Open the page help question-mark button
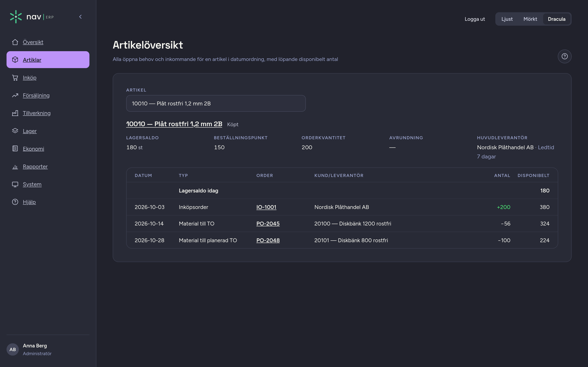Image resolution: width=588 pixels, height=367 pixels. tap(565, 56)
